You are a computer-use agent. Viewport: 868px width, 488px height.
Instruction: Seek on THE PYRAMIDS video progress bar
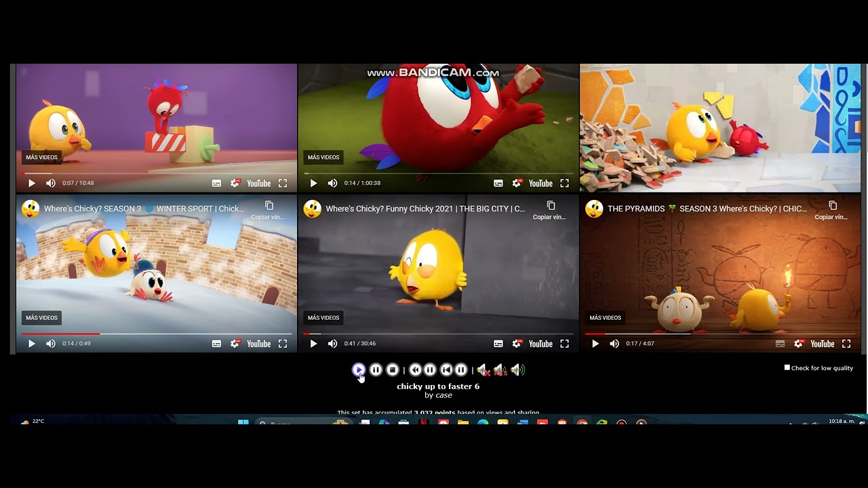click(x=720, y=333)
